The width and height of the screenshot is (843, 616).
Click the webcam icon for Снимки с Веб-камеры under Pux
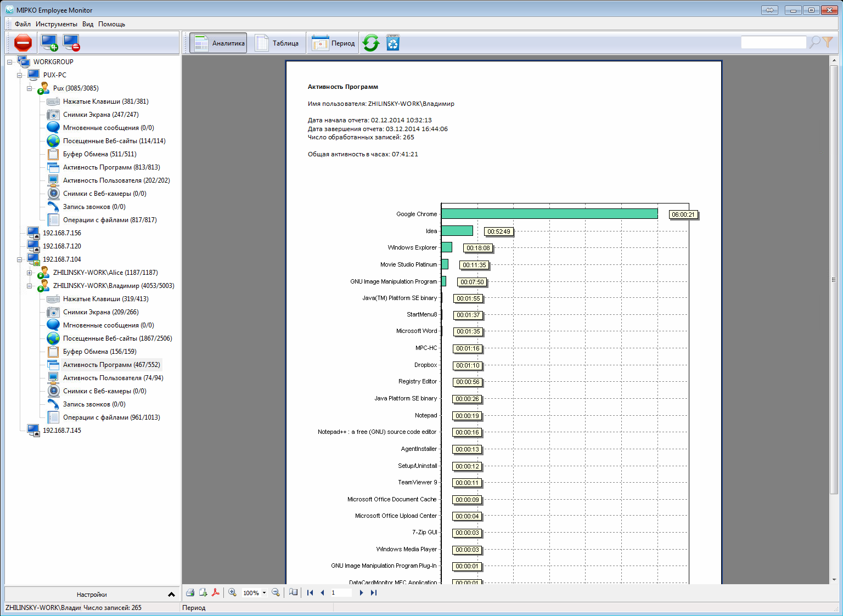pos(53,194)
